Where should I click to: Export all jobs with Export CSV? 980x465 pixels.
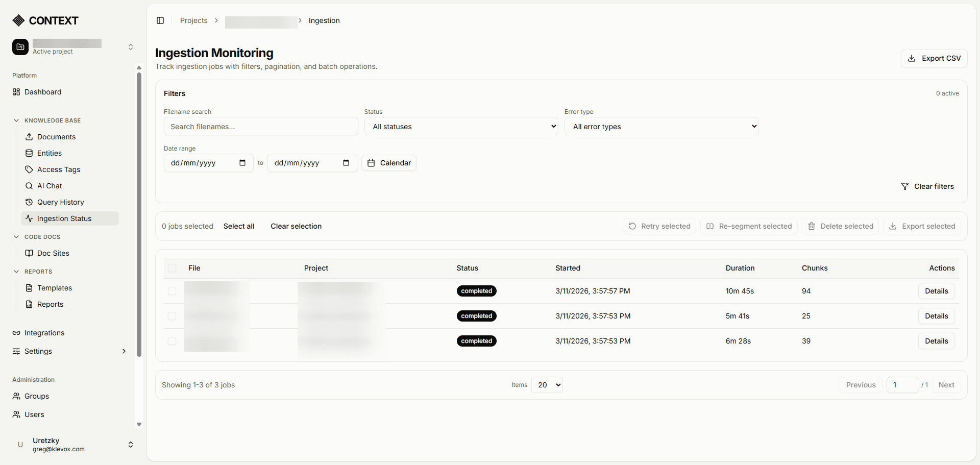coord(934,58)
